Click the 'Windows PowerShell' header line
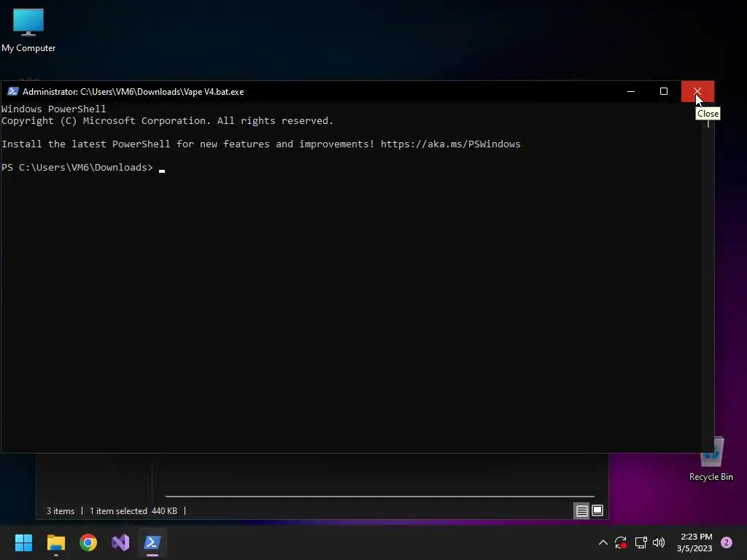The height and width of the screenshot is (560, 747). pyautogui.click(x=54, y=109)
